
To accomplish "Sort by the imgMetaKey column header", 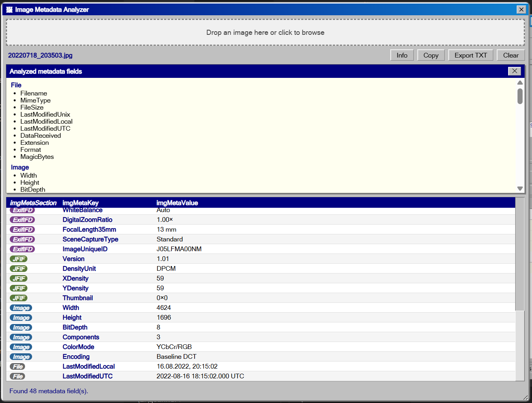I will pyautogui.click(x=81, y=203).
